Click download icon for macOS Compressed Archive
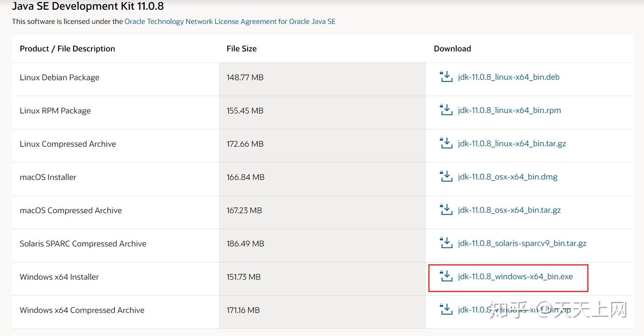 tap(446, 210)
